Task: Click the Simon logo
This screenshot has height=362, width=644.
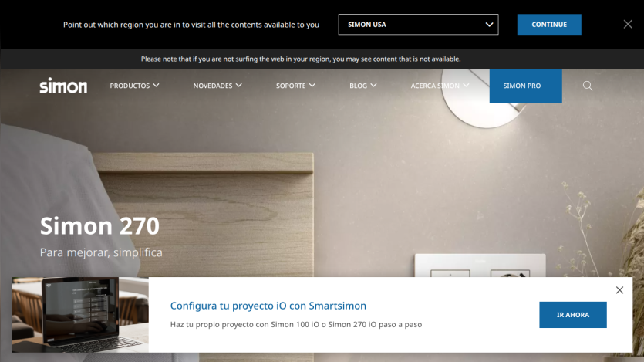Action: pos(63,86)
